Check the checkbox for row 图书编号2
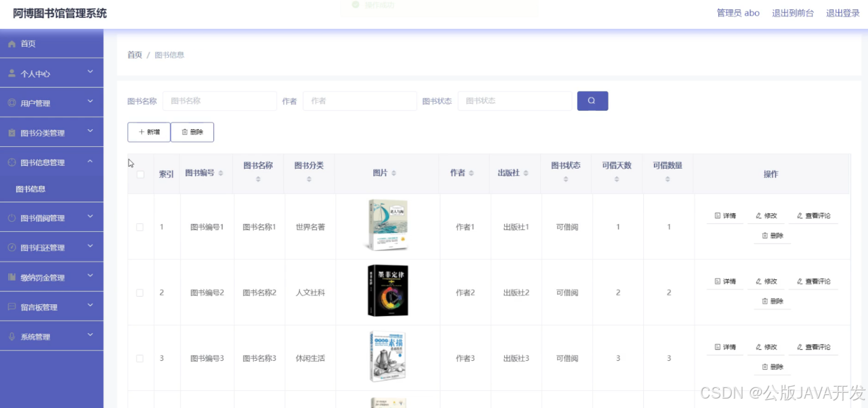The width and height of the screenshot is (868, 408). (140, 292)
